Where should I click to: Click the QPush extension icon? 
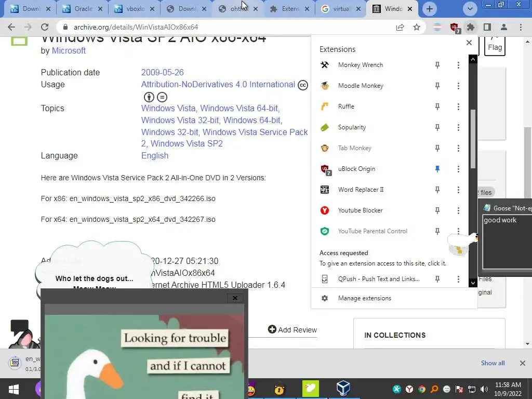(x=325, y=279)
